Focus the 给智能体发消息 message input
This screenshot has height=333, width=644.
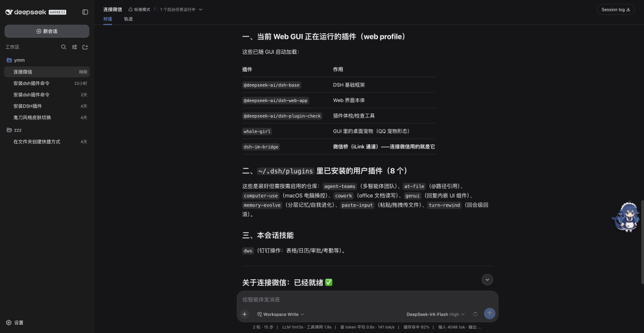coord(367,300)
